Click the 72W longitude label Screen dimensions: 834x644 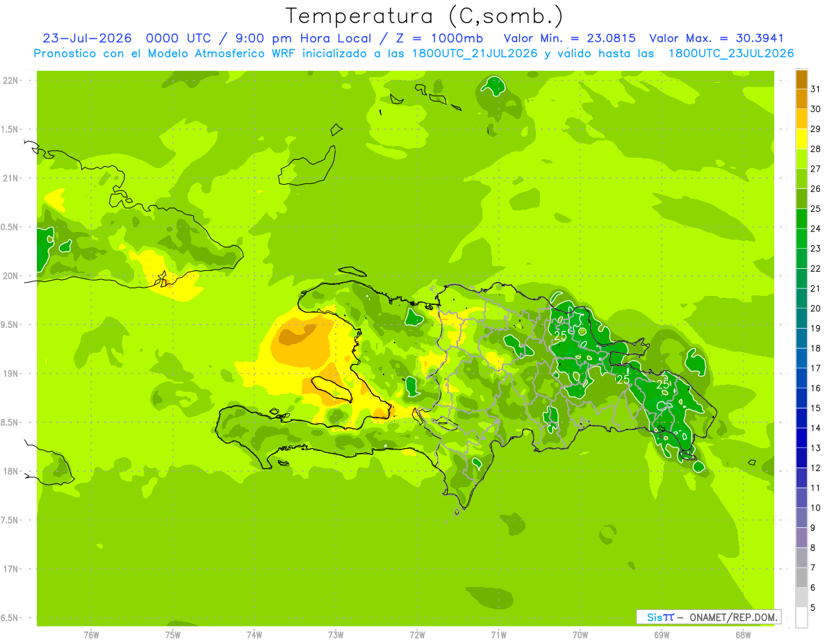click(417, 635)
